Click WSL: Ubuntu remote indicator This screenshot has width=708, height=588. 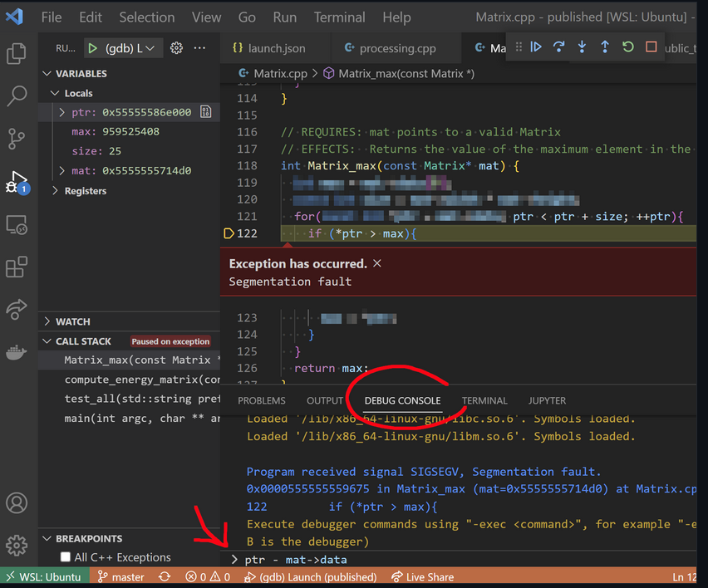pyautogui.click(x=45, y=577)
